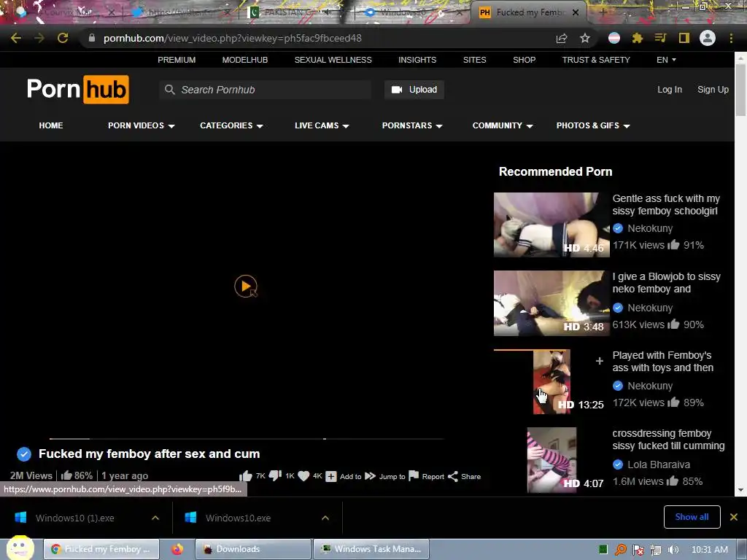
Task: Open the Insights top menu link
Action: pyautogui.click(x=417, y=60)
